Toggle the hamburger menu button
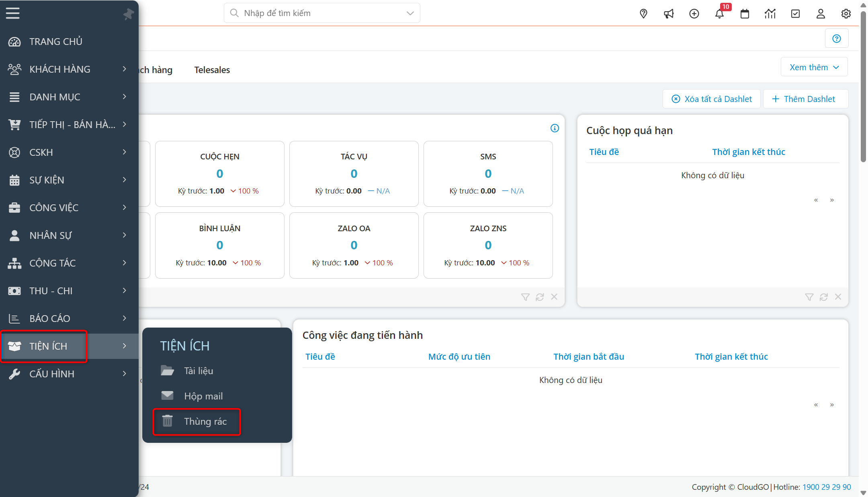The height and width of the screenshot is (497, 868). point(13,13)
